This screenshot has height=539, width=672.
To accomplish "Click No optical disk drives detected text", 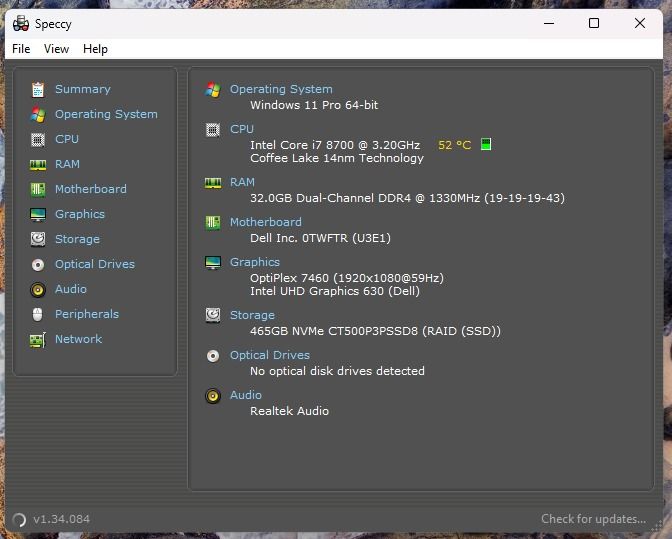I will (x=337, y=371).
